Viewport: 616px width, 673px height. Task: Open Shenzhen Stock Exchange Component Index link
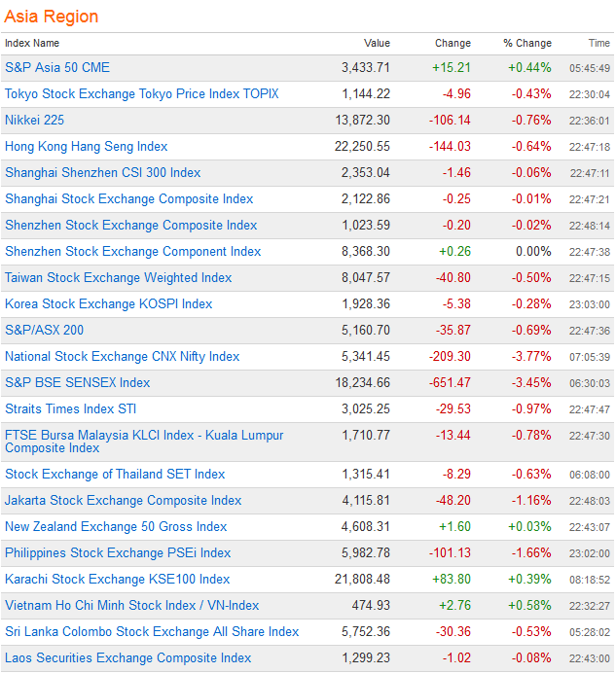tap(132, 251)
